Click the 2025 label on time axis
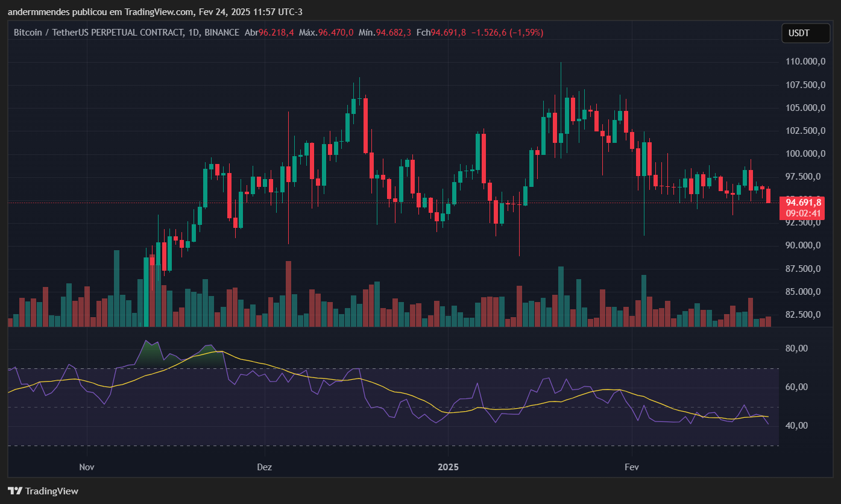The height and width of the screenshot is (504, 841). (x=448, y=467)
